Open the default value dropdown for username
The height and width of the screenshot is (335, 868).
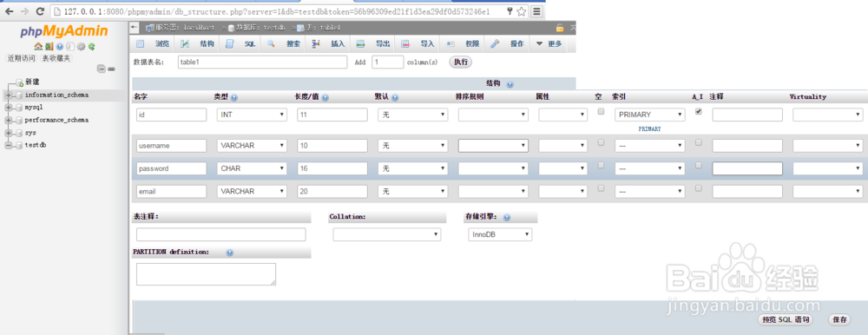pyautogui.click(x=412, y=146)
